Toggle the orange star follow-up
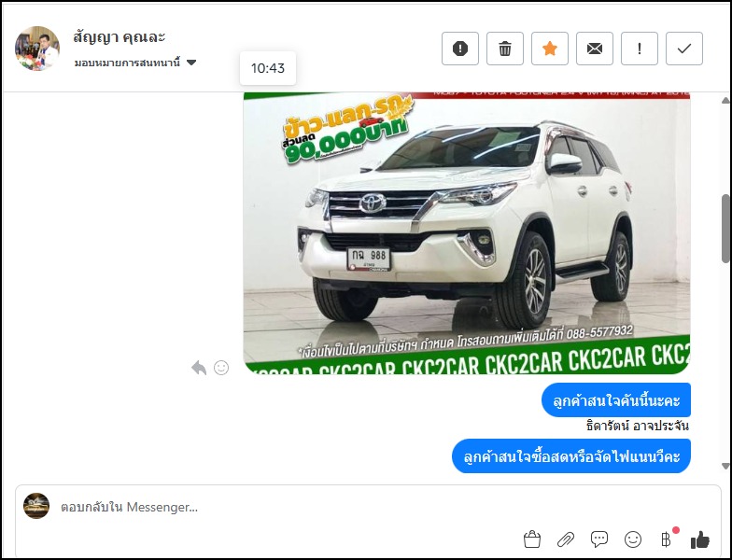 [x=549, y=49]
